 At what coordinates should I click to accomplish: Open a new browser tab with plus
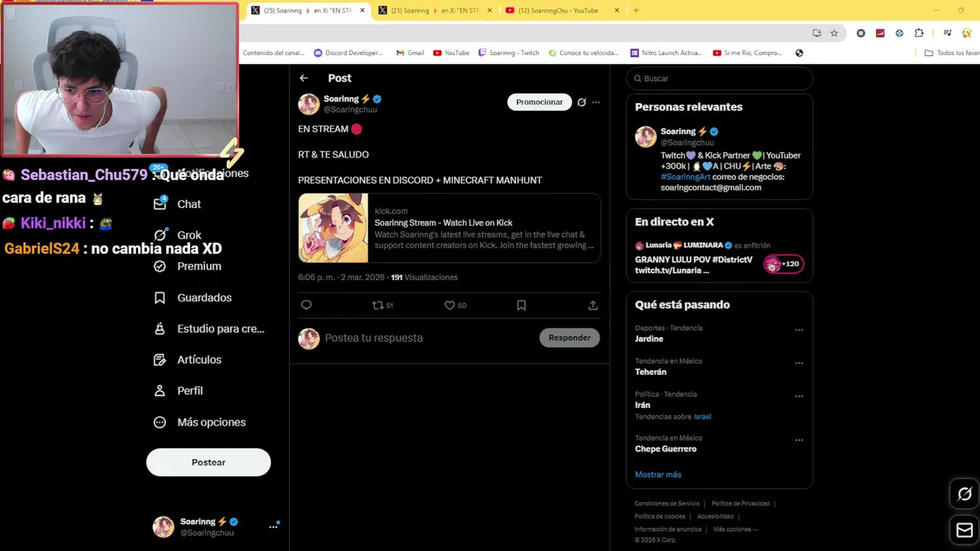pos(635,11)
